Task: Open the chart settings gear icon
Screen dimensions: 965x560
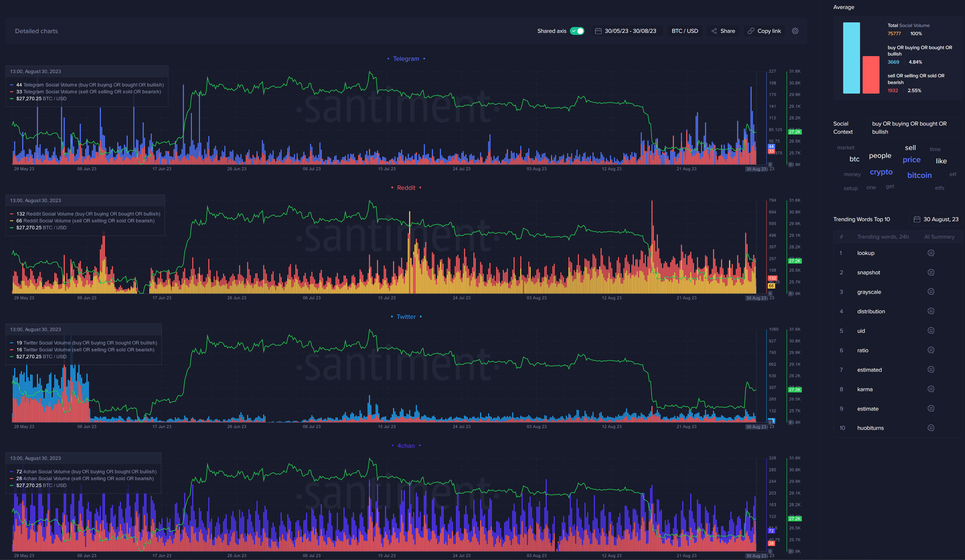Action: [795, 31]
